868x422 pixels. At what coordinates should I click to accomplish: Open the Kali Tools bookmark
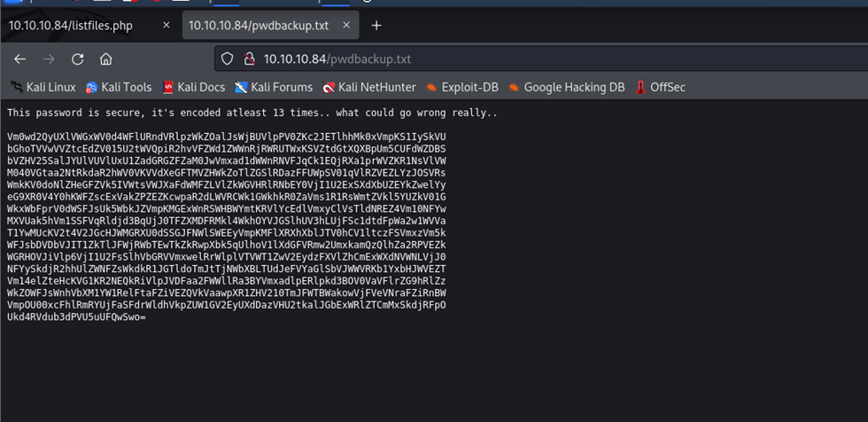[119, 87]
